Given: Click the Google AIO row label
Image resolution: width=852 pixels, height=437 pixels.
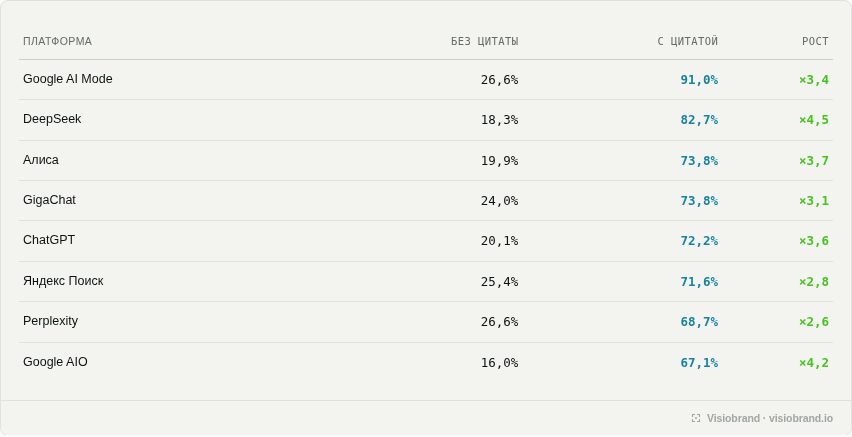Looking at the screenshot, I should [x=55, y=362].
